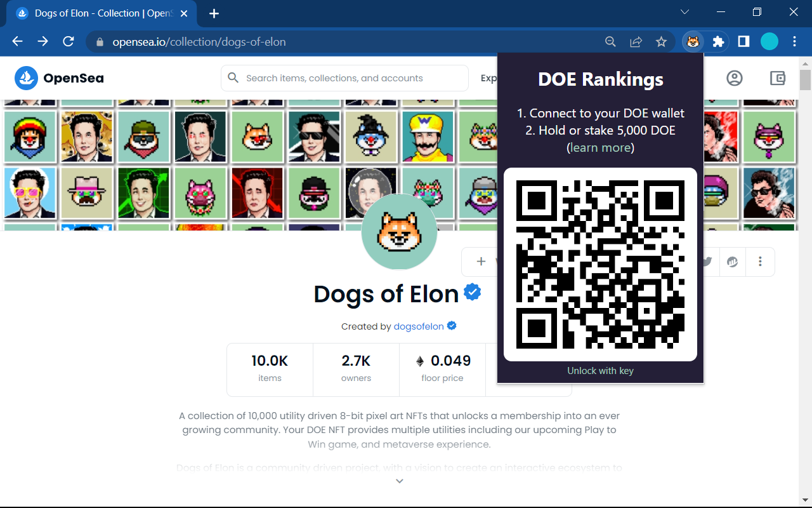Click the DOE Rankings heading
Viewport: 812px width, 508px height.
(x=601, y=79)
